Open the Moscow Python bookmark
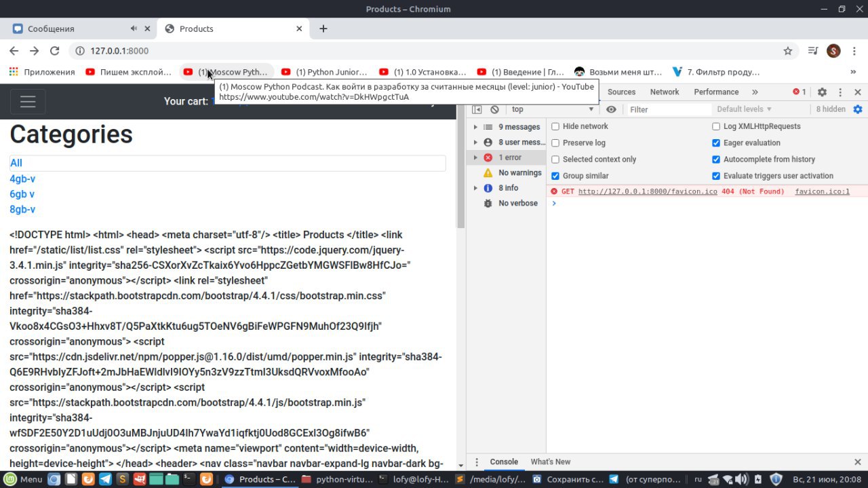Image resolution: width=868 pixels, height=488 pixels. click(x=226, y=72)
